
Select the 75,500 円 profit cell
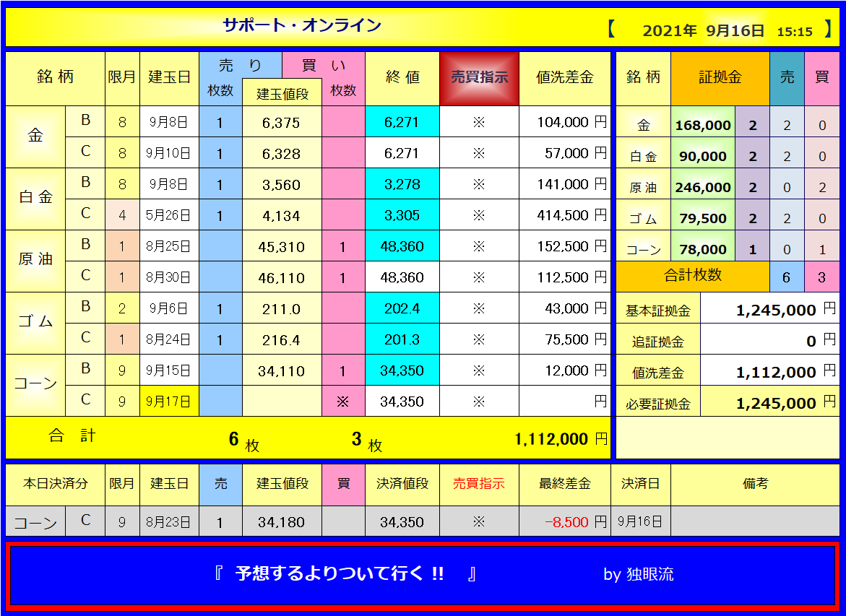click(564, 339)
